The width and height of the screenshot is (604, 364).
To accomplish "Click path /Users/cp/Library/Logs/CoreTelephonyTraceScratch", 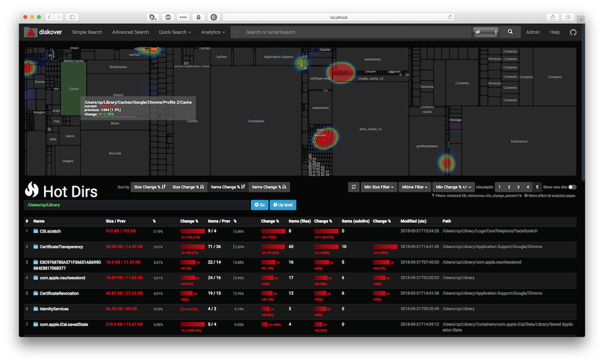I will 490,231.
